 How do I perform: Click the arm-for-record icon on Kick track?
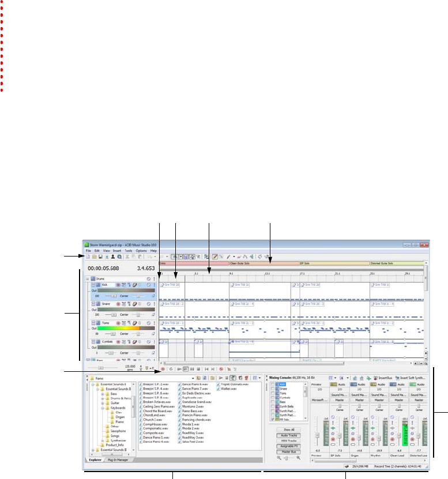pos(118,285)
